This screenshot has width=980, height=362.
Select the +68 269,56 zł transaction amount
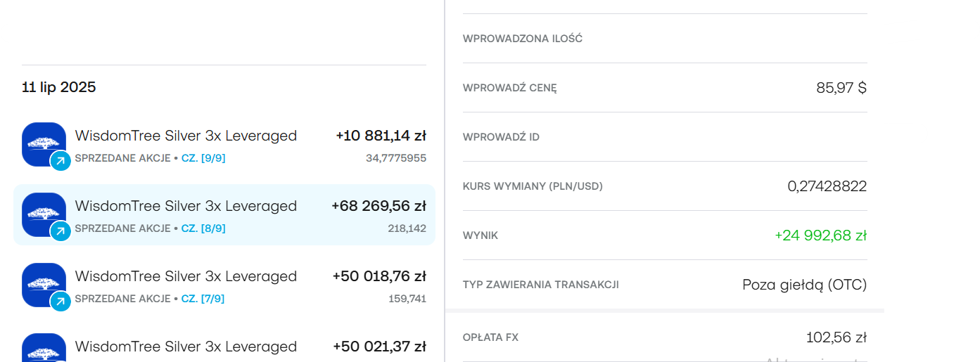point(378,206)
